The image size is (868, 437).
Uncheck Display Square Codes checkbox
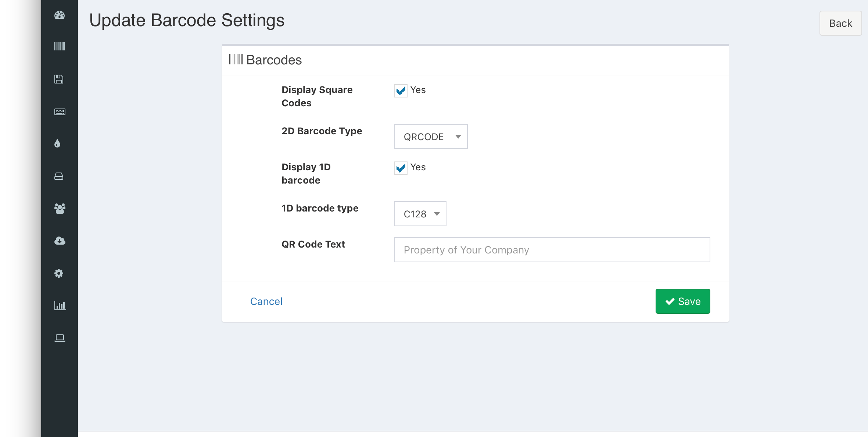click(x=401, y=90)
